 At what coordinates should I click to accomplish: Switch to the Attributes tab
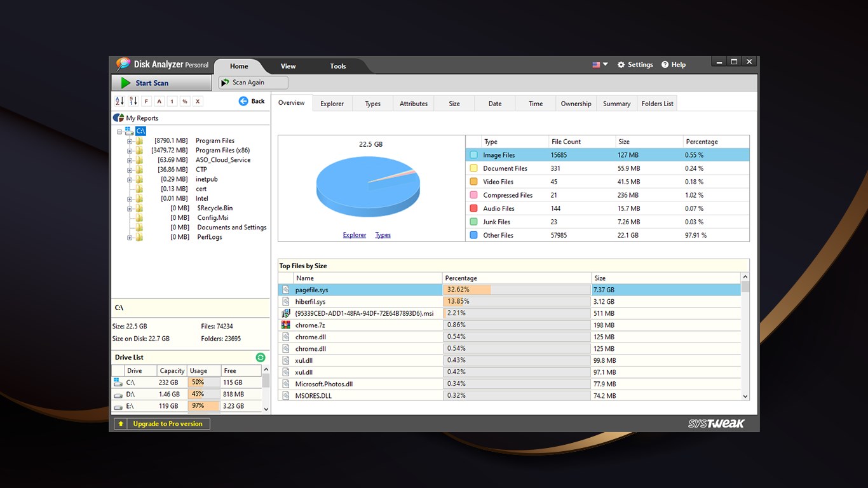coord(414,104)
